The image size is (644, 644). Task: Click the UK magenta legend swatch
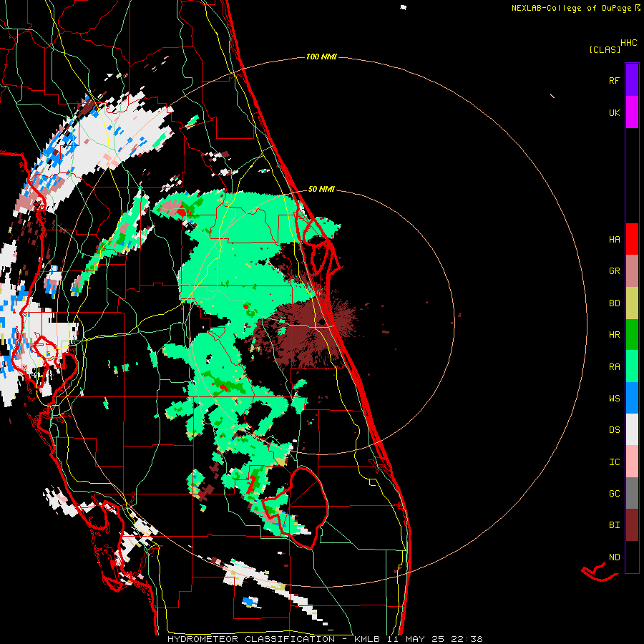tap(632, 112)
